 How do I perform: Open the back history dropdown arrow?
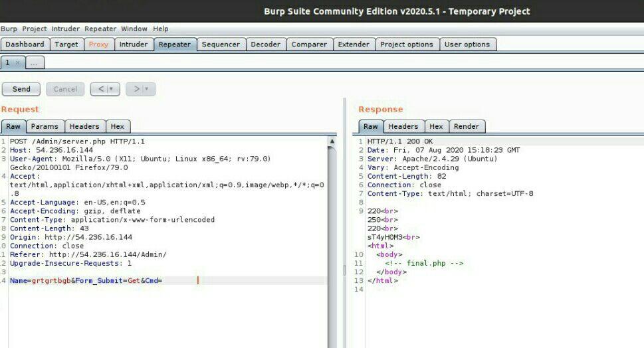tap(111, 89)
